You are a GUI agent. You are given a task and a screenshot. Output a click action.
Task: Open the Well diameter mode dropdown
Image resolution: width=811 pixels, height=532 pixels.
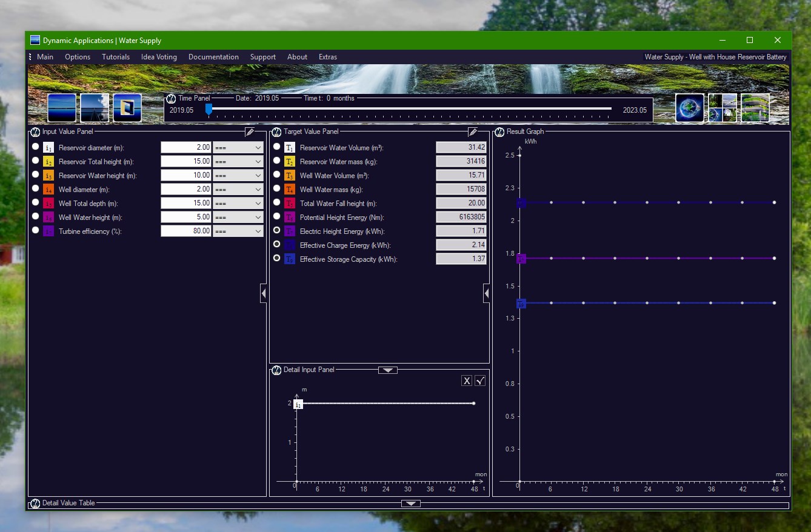click(238, 189)
